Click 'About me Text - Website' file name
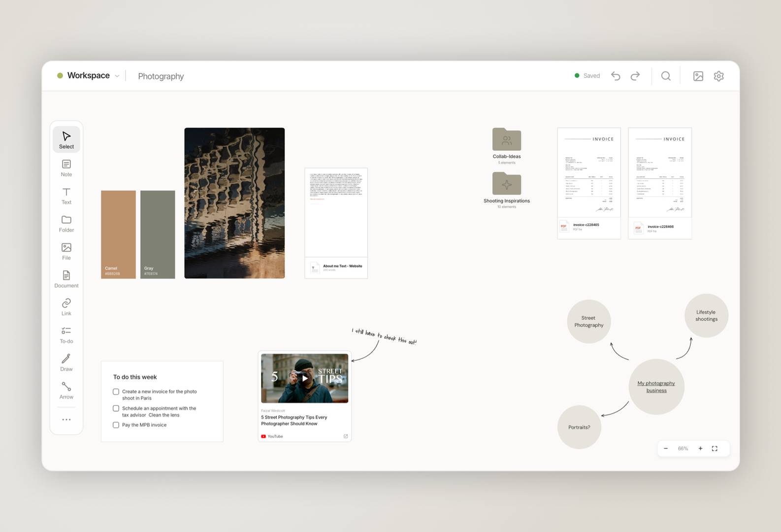The height and width of the screenshot is (532, 781). pos(343,266)
